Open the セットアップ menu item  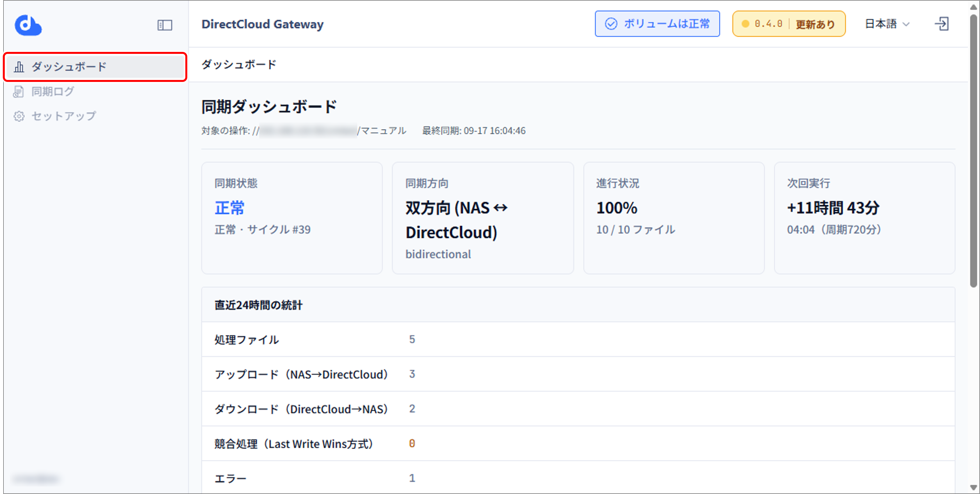(95, 116)
